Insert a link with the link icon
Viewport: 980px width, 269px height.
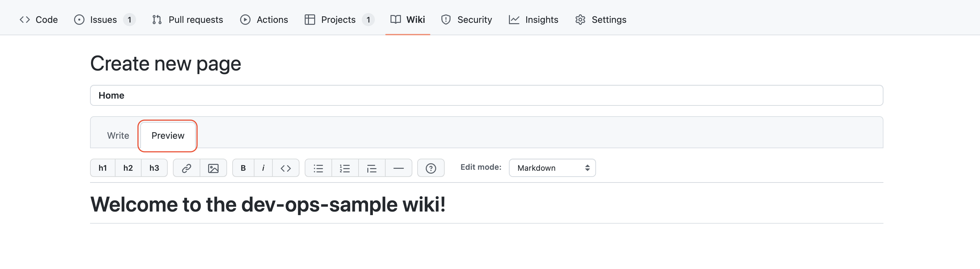pos(186,168)
